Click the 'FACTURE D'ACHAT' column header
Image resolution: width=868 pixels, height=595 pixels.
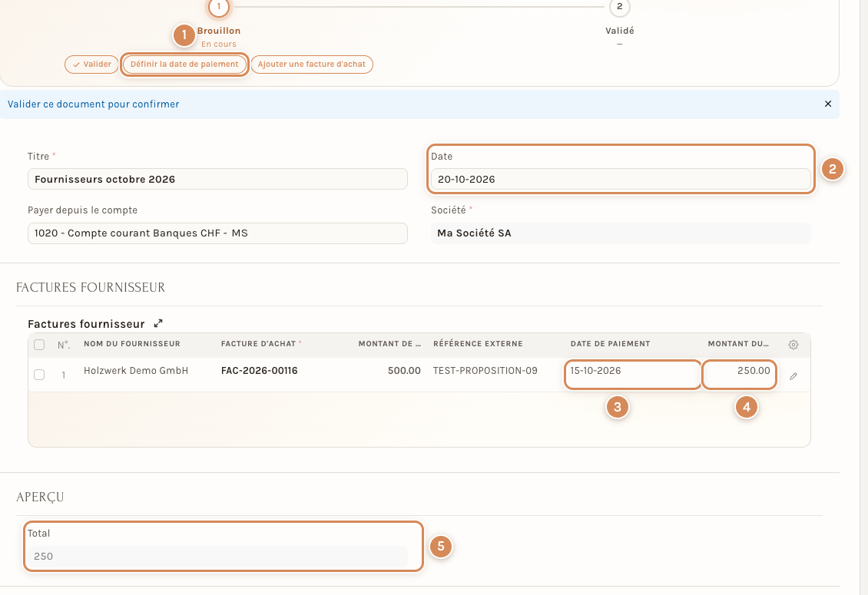(x=259, y=344)
